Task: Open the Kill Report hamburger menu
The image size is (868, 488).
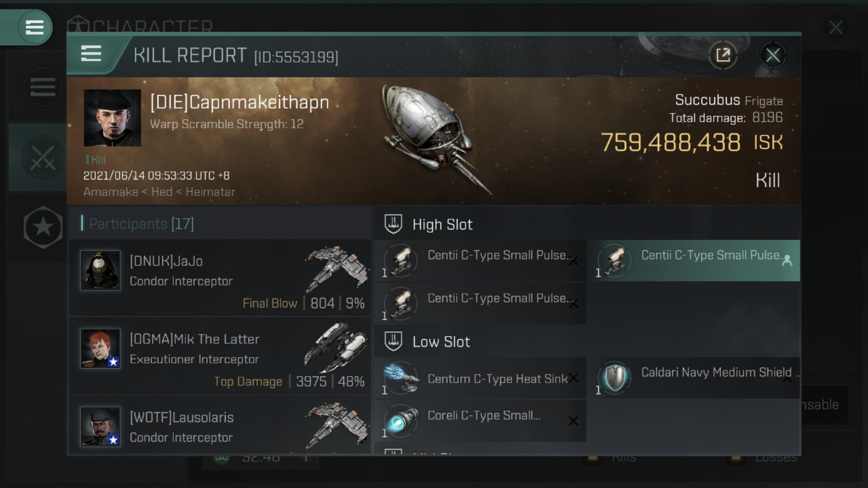Action: point(91,54)
